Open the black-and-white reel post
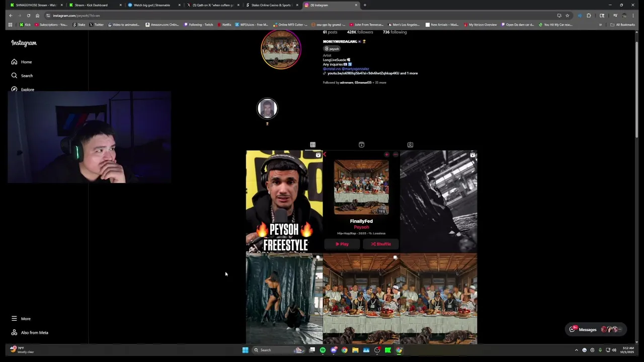The width and height of the screenshot is (644, 362). (x=439, y=201)
